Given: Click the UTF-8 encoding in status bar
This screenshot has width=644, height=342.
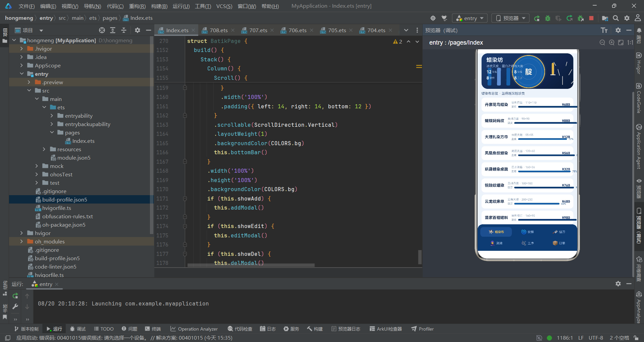Looking at the screenshot, I should tap(596, 338).
